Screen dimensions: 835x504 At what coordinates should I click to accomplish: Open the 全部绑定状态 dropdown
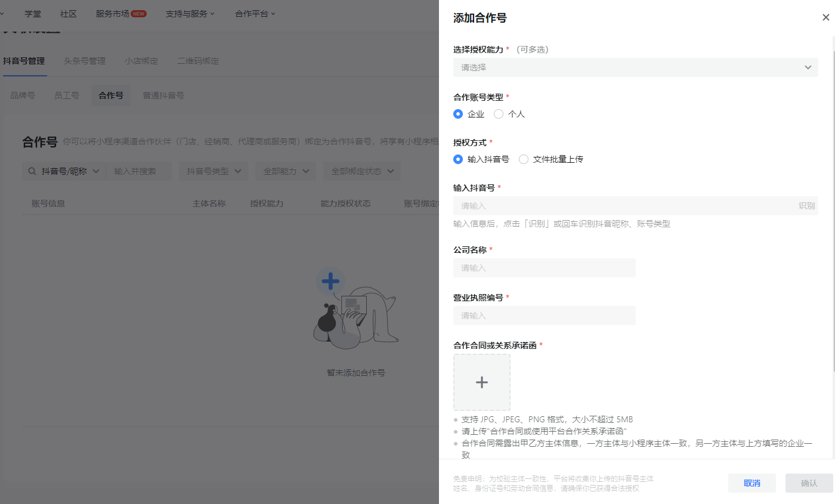coord(362,171)
